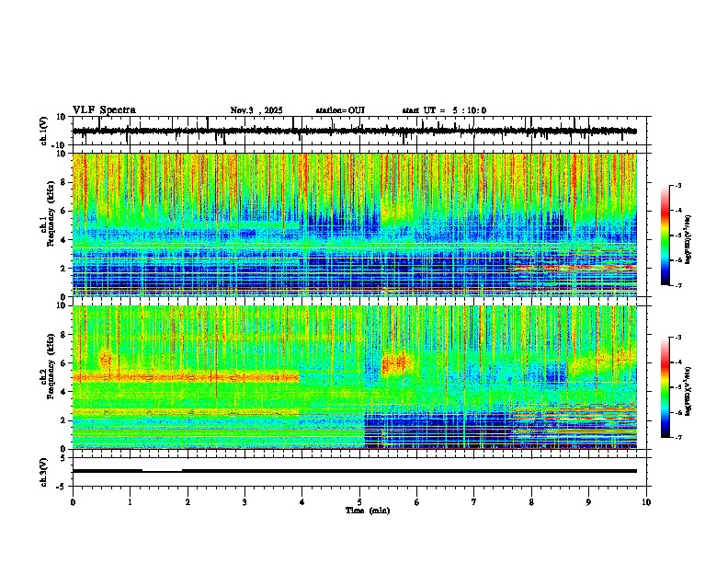
Task: Click the "Time (min)" axis title
Action: coord(368,511)
